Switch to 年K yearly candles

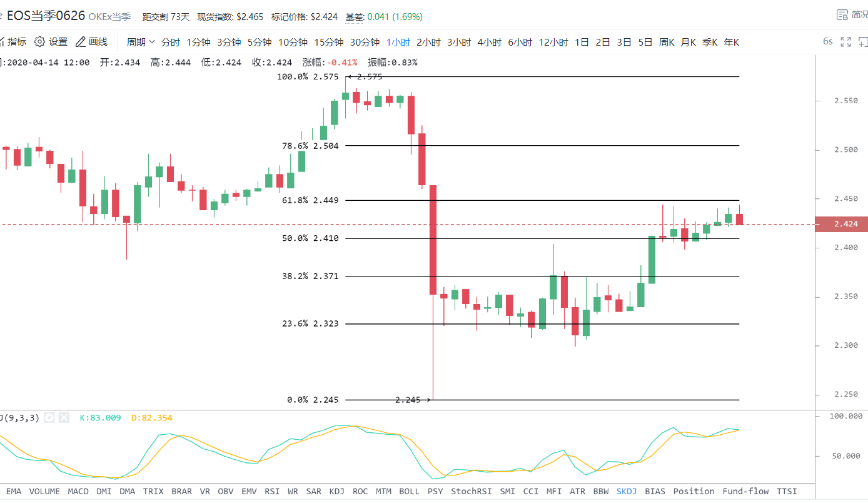point(732,43)
